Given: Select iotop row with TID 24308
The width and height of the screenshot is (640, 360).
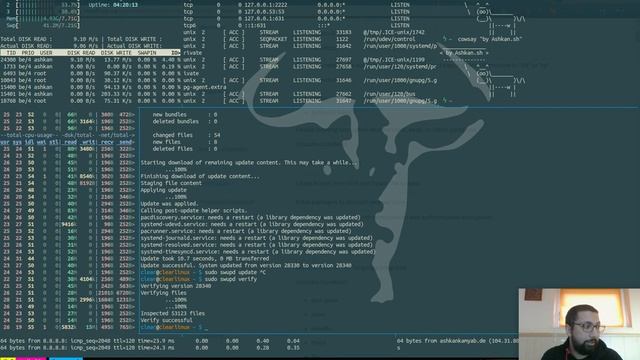Looking at the screenshot, I should click(90, 60).
